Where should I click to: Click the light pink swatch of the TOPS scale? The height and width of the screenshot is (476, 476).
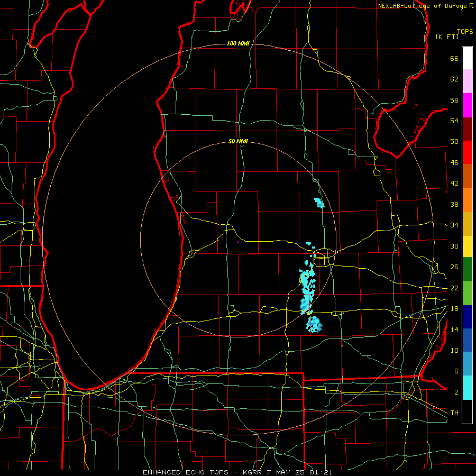(467, 81)
